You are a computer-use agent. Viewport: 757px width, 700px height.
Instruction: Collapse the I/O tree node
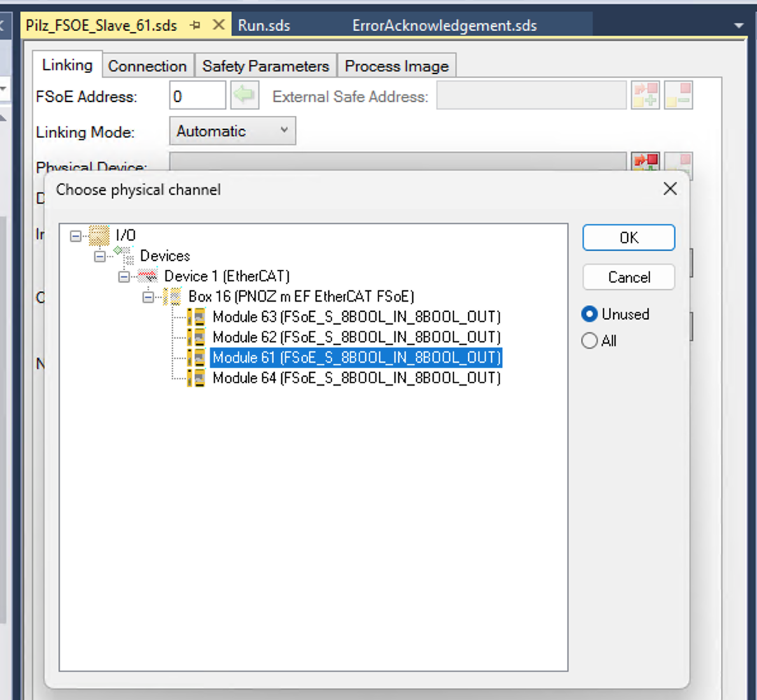(76, 235)
